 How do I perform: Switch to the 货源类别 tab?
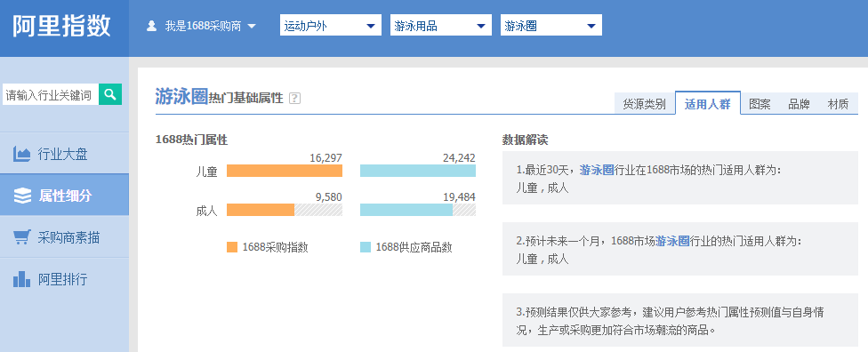(645, 104)
